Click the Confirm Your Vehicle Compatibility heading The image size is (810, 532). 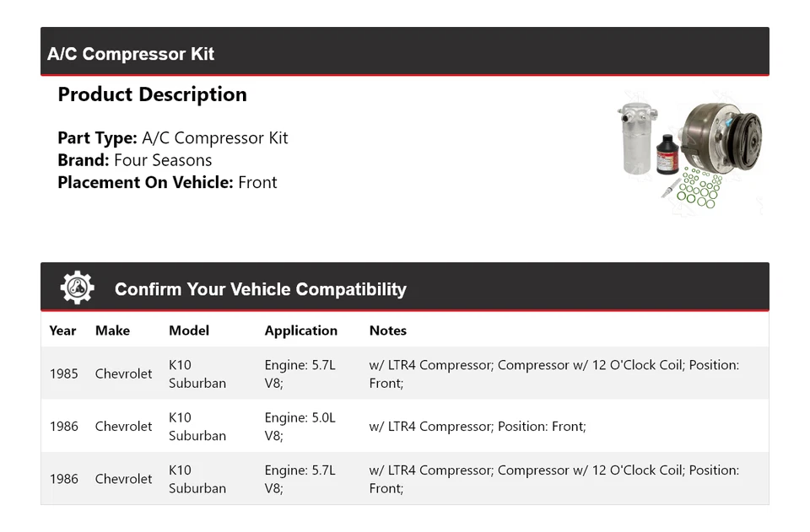tap(260, 289)
